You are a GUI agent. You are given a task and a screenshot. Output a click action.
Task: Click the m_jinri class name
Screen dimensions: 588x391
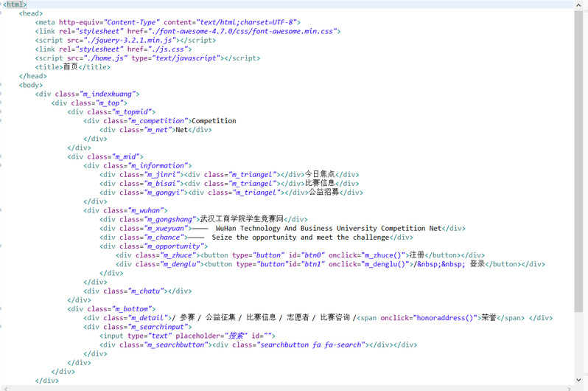(161, 175)
